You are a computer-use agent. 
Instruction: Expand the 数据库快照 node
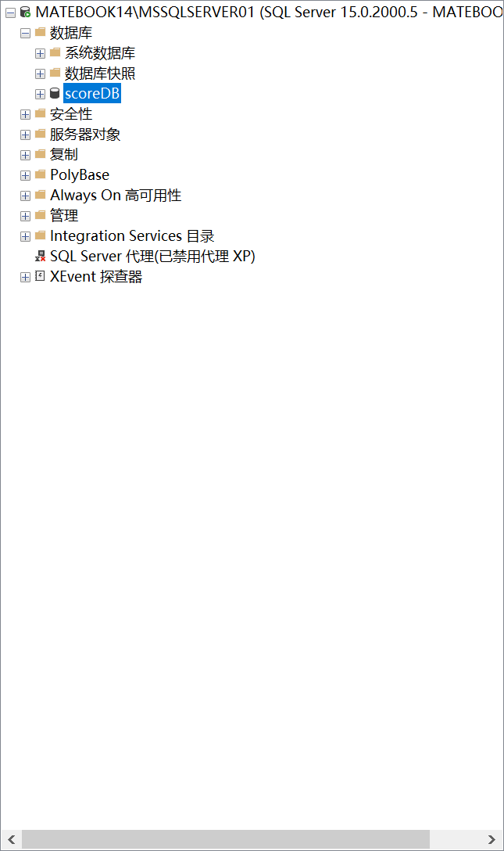coord(40,74)
